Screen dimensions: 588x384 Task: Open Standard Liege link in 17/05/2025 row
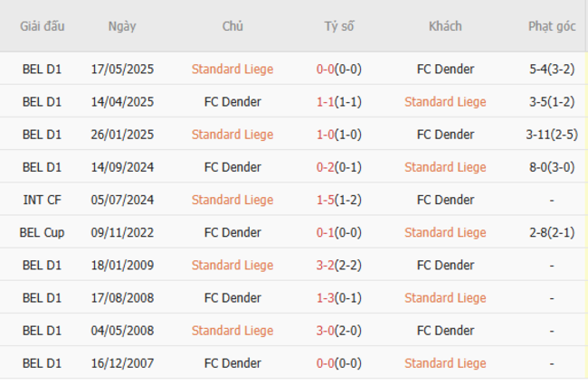pyautogui.click(x=232, y=70)
